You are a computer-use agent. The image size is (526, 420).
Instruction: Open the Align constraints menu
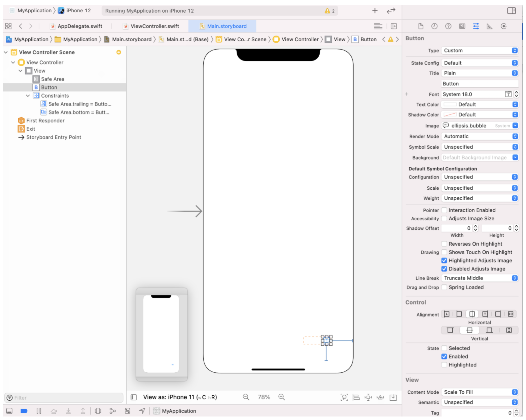(356, 397)
